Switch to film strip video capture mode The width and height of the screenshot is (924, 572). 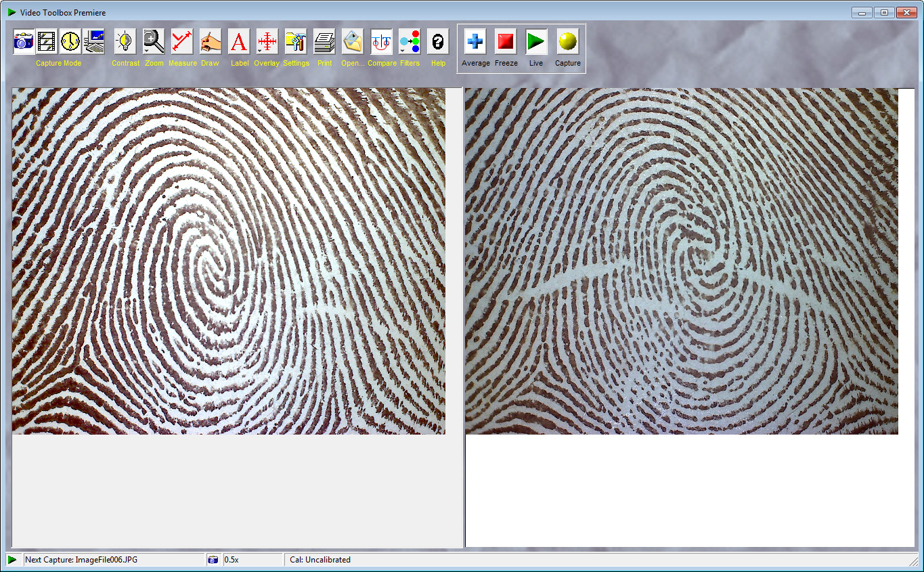[x=47, y=42]
